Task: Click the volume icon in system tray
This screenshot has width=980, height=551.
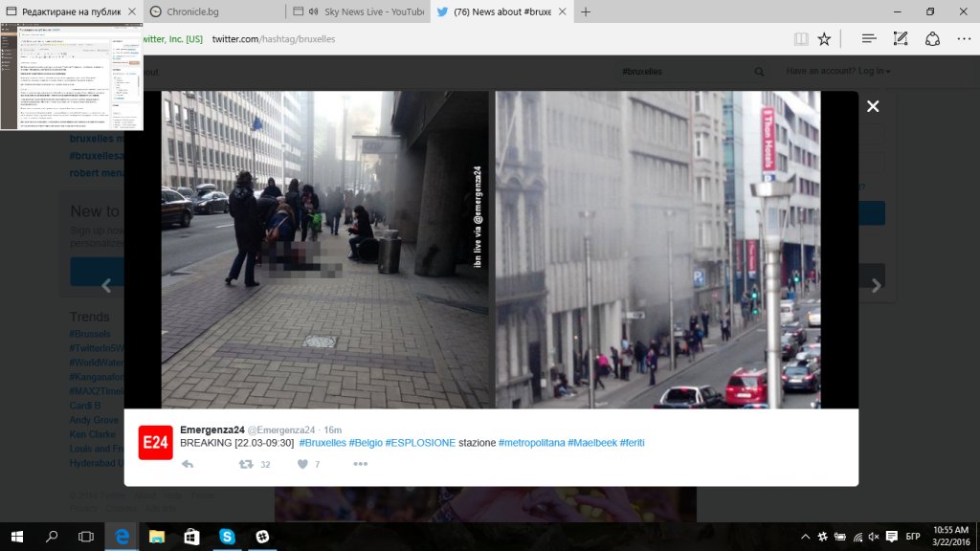Action: pyautogui.click(x=874, y=537)
